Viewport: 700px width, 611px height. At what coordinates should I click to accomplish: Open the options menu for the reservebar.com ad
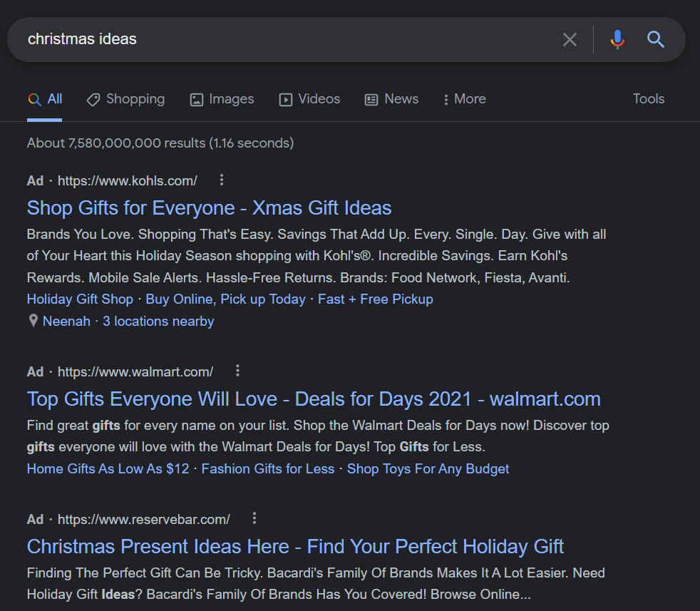254,518
